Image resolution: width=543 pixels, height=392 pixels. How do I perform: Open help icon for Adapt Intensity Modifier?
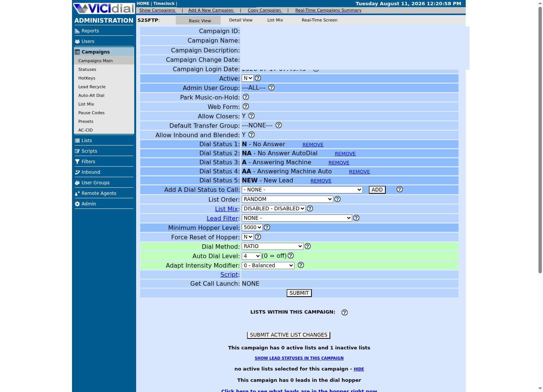[x=301, y=265]
